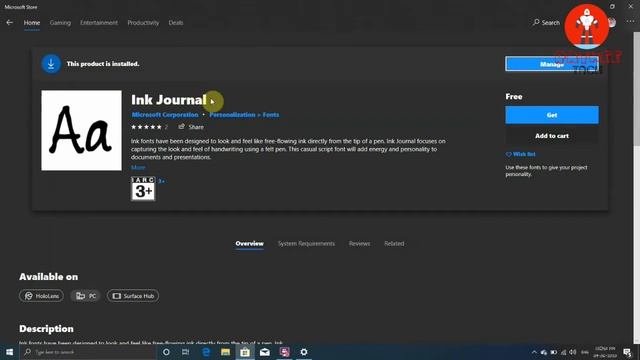The image size is (640, 360).
Task: Click the Free price label
Action: 514,97
